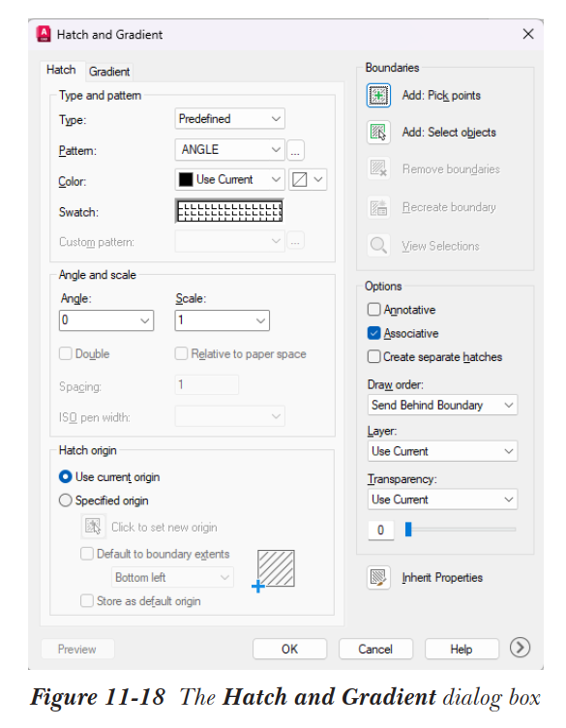
Task: Click the AutoCAD logo in title bar
Action: [x=44, y=34]
